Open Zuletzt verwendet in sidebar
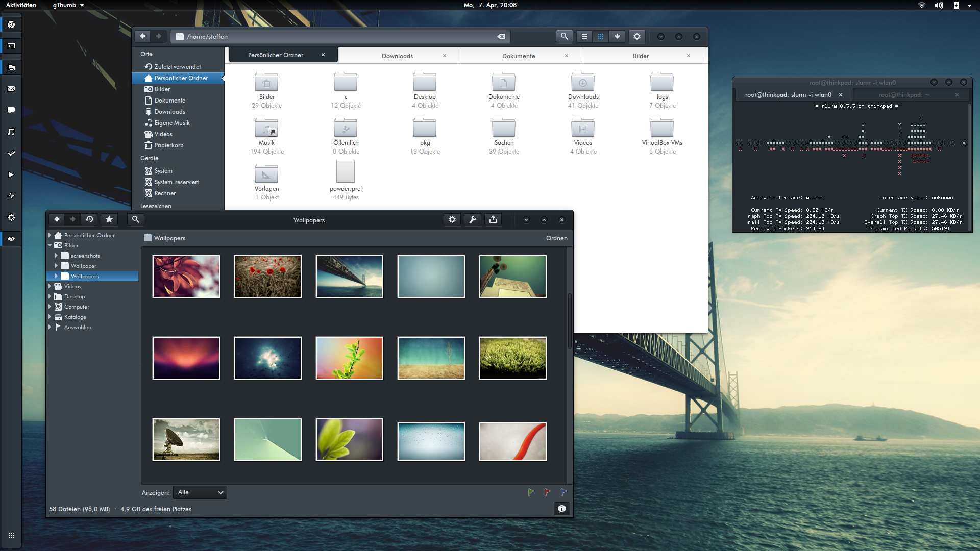Image resolution: width=980 pixels, height=551 pixels. point(178,67)
